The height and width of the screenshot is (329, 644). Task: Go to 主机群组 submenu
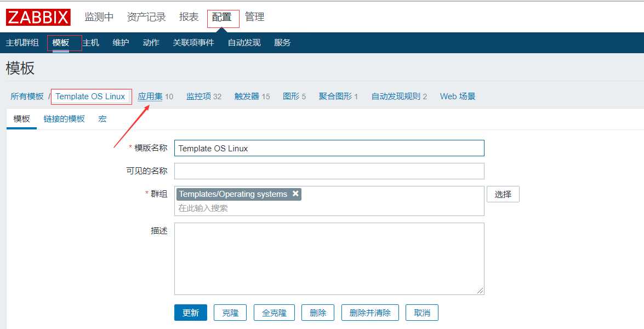tap(22, 43)
